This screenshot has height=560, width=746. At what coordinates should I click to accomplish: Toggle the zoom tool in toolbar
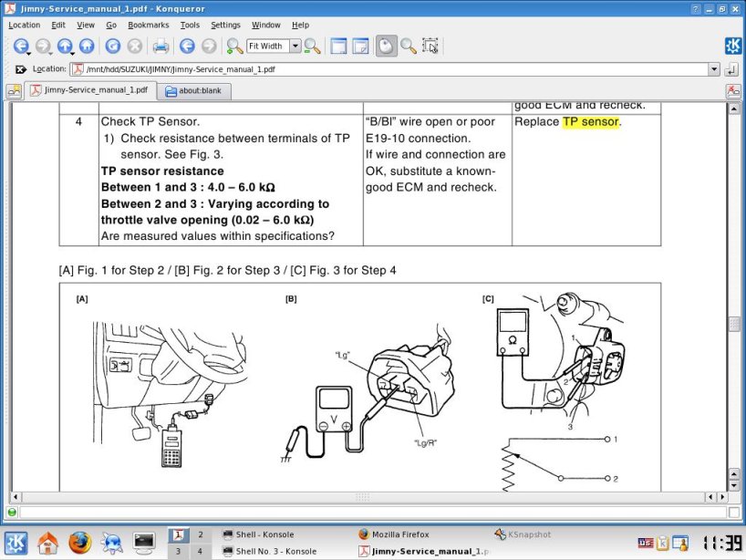point(408,46)
